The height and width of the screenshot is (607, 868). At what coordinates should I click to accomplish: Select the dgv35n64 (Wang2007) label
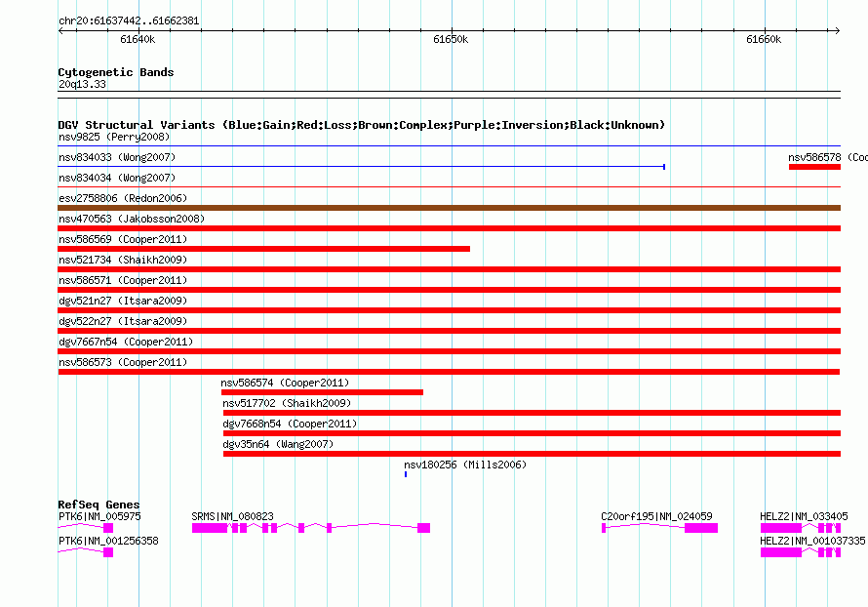[x=279, y=444]
